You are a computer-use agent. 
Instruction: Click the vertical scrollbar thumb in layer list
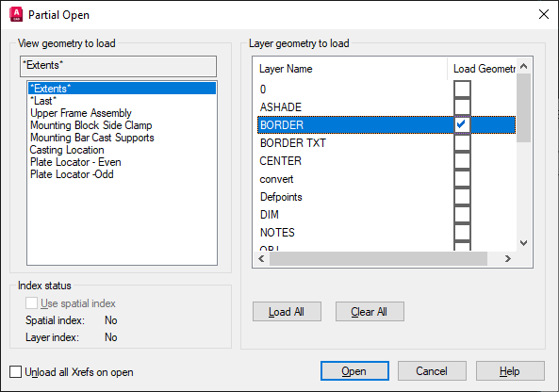523,108
